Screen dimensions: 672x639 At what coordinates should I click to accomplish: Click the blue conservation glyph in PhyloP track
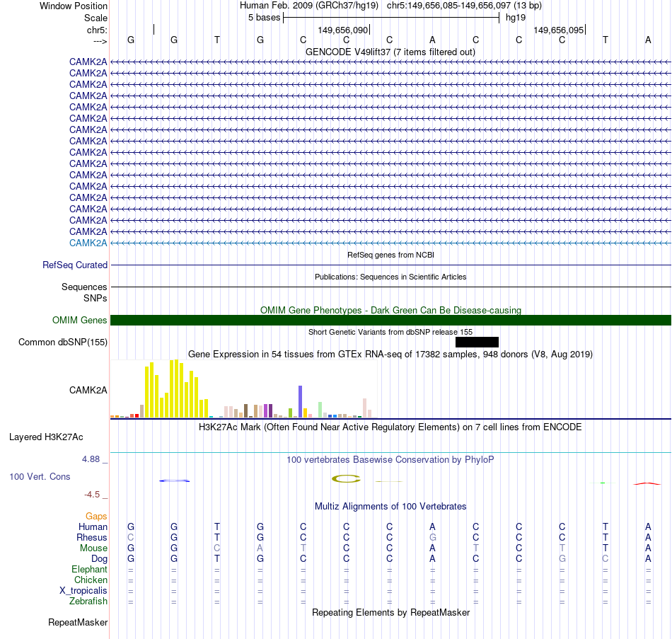(x=175, y=480)
